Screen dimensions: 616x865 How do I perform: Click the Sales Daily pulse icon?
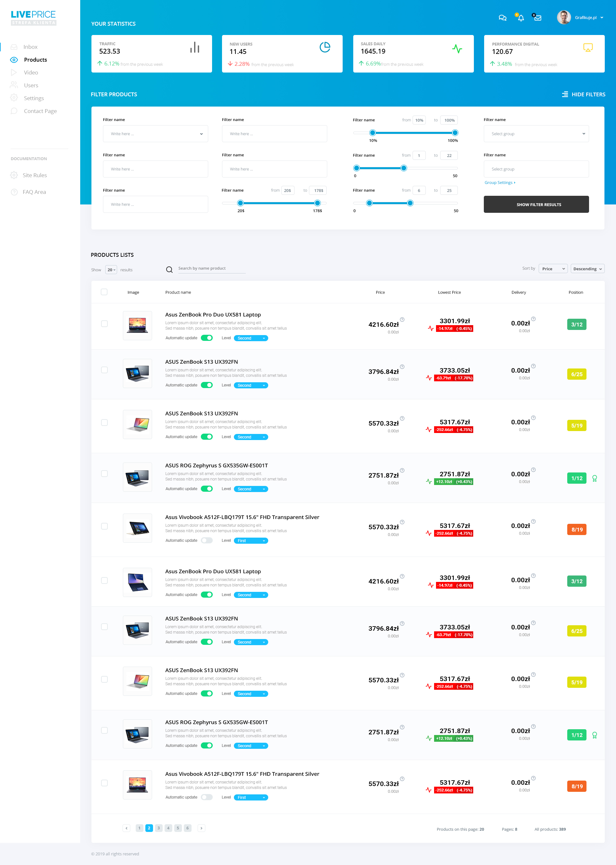pyautogui.click(x=457, y=48)
